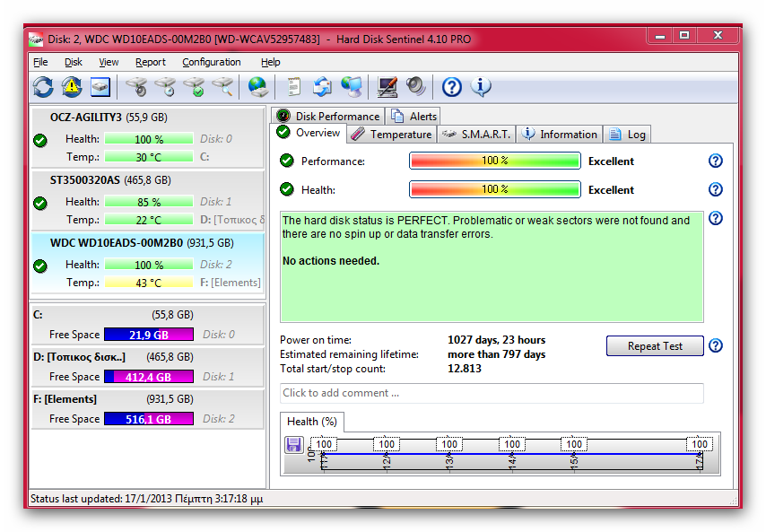Open the Help menu

coord(270,62)
